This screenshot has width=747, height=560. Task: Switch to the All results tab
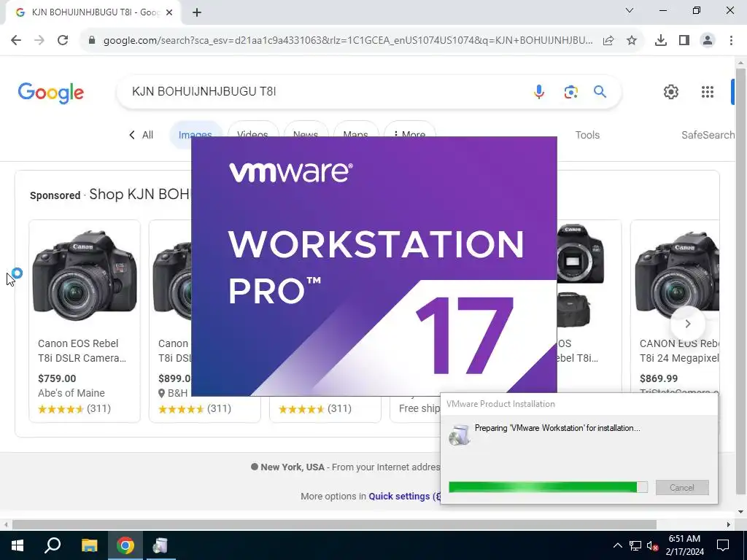click(x=147, y=135)
